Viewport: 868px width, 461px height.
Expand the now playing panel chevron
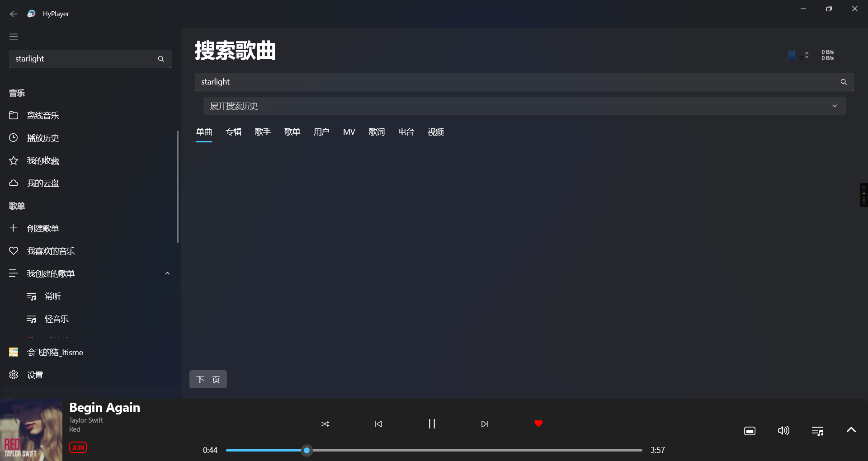(851, 430)
